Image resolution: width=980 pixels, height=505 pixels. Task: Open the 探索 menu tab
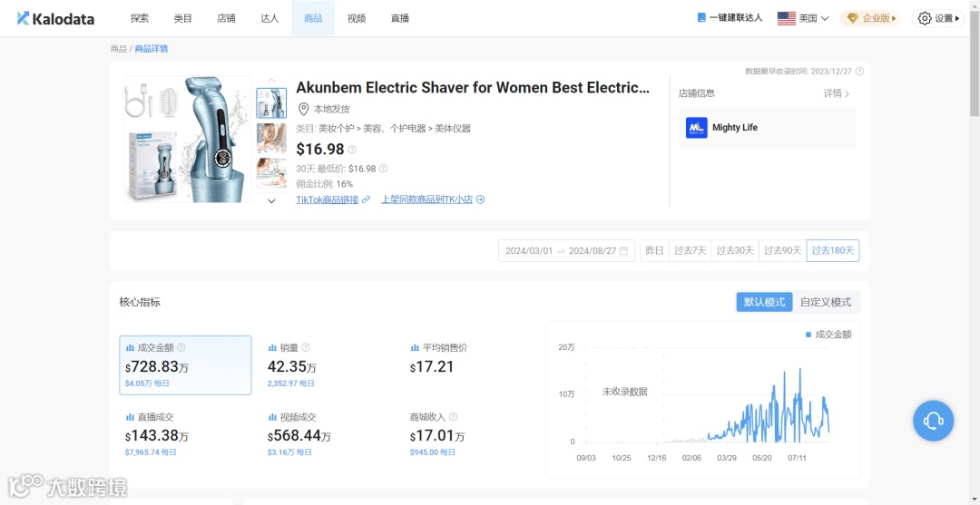pos(140,18)
